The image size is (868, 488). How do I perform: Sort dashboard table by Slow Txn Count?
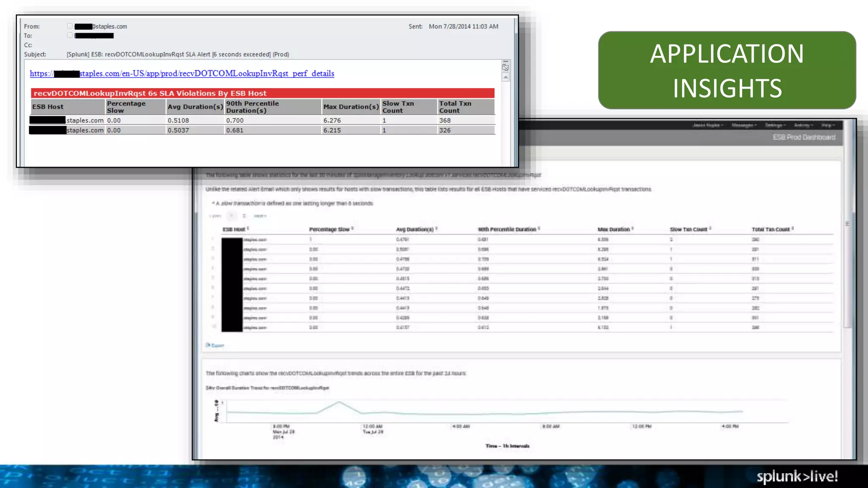pos(690,229)
